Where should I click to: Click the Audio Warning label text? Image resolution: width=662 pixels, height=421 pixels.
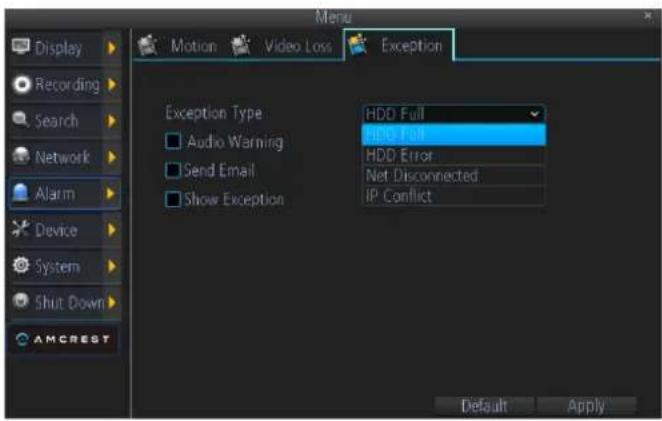235,142
